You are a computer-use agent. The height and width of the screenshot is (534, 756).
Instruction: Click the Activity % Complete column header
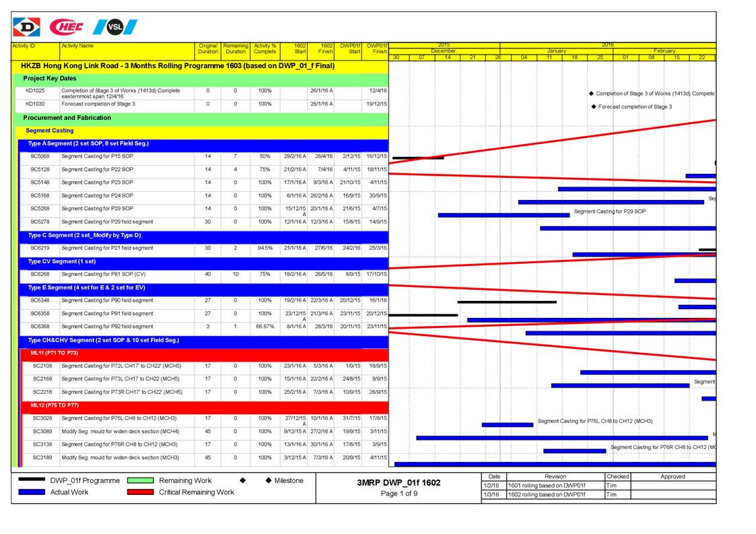tap(265, 48)
